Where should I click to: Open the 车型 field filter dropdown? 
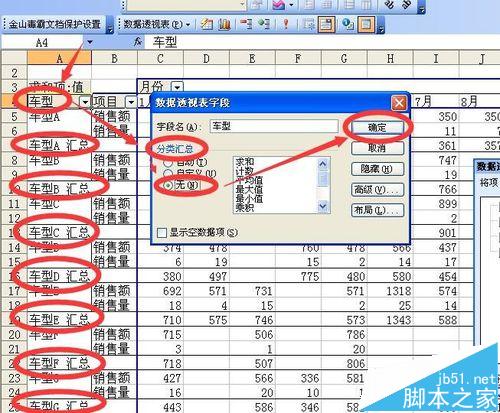pyautogui.click(x=85, y=102)
